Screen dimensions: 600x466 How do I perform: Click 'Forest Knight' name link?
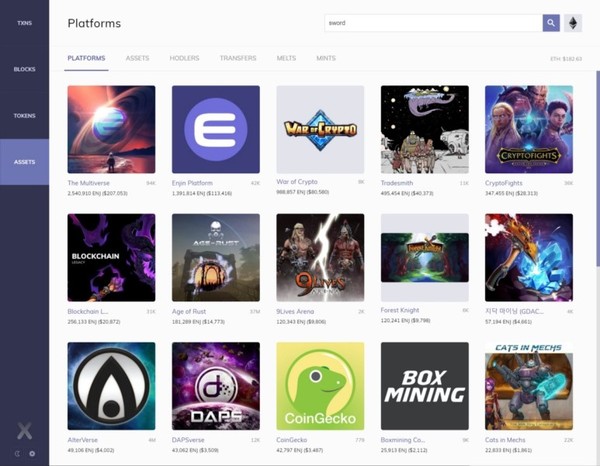click(x=400, y=310)
